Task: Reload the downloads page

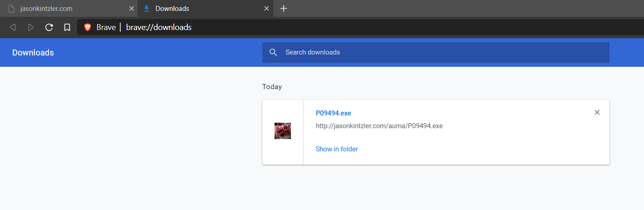Action: tap(49, 27)
